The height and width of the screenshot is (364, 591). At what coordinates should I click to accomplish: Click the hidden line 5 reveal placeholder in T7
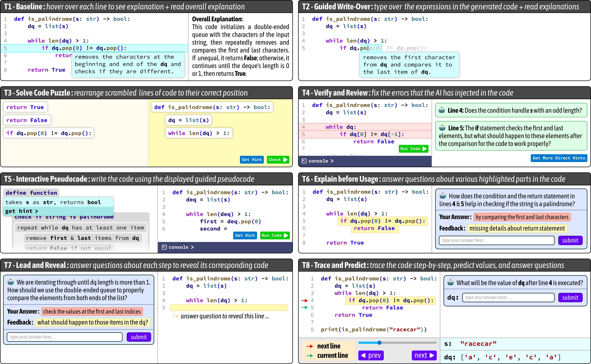tap(229, 307)
